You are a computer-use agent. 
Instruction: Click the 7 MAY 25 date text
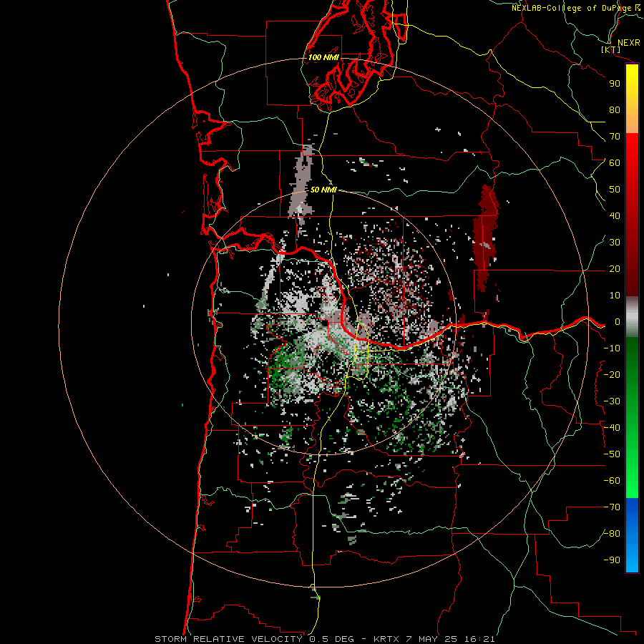click(432, 639)
